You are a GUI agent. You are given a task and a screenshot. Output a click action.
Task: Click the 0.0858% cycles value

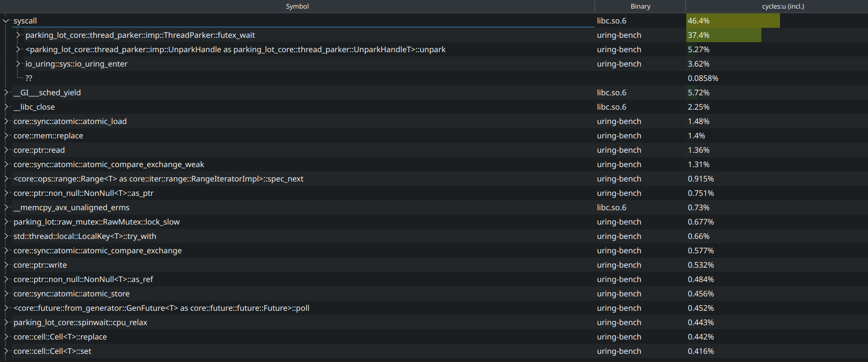[x=703, y=78]
